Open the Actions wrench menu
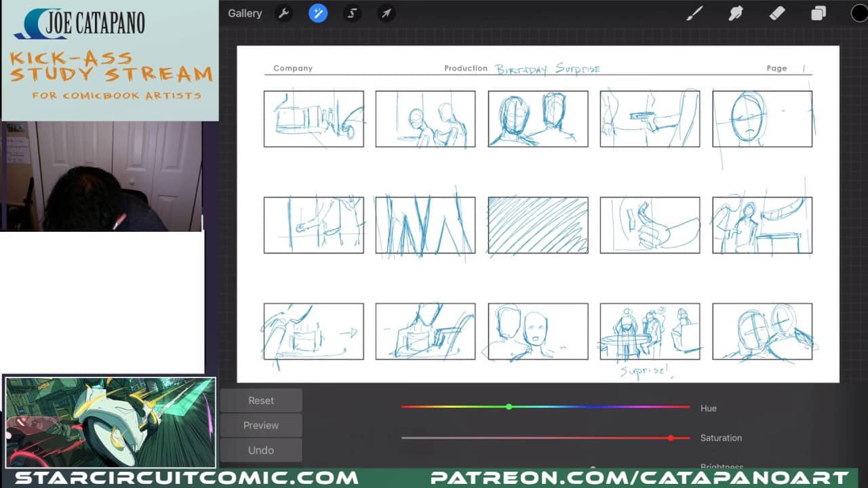The image size is (868, 488). [283, 14]
